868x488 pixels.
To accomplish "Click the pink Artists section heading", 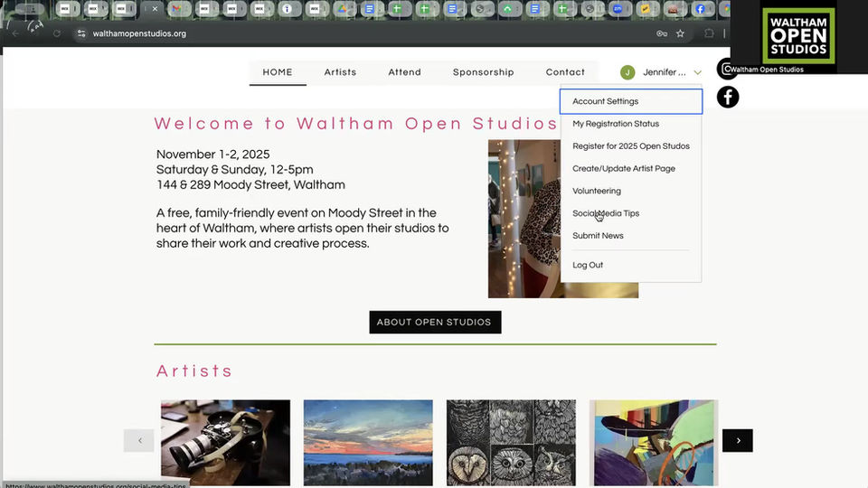I will click(194, 371).
